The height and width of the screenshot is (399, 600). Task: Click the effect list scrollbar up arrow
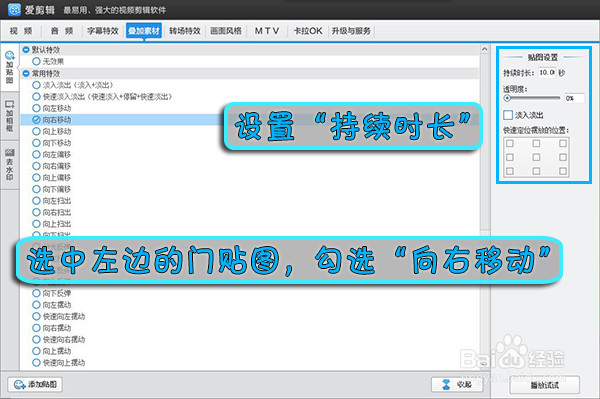[484, 49]
